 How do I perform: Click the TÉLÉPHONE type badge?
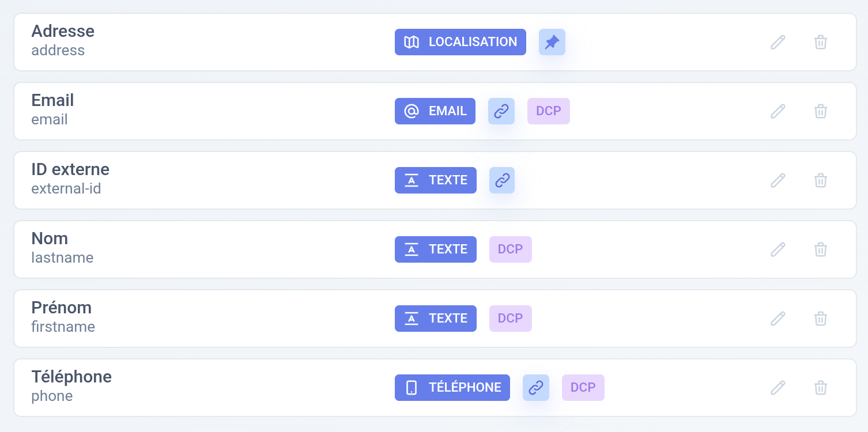(x=452, y=388)
